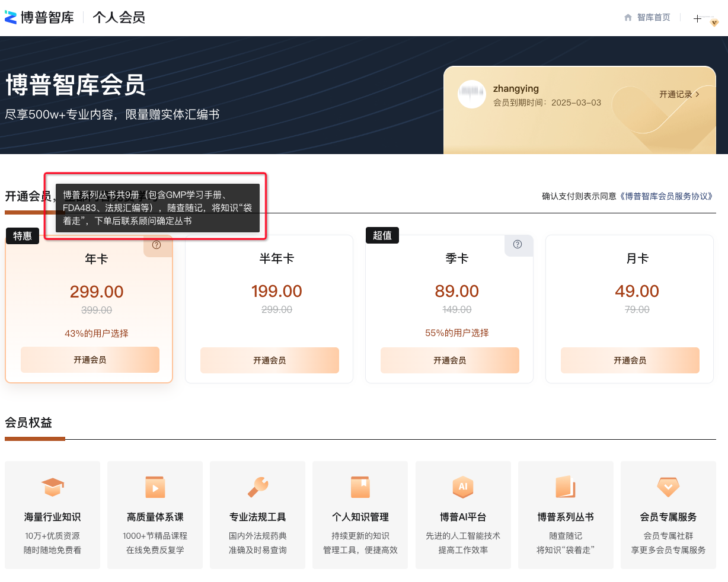The image size is (728, 582).
Task: Click 开通会员 button under 月卡
Action: pyautogui.click(x=630, y=360)
